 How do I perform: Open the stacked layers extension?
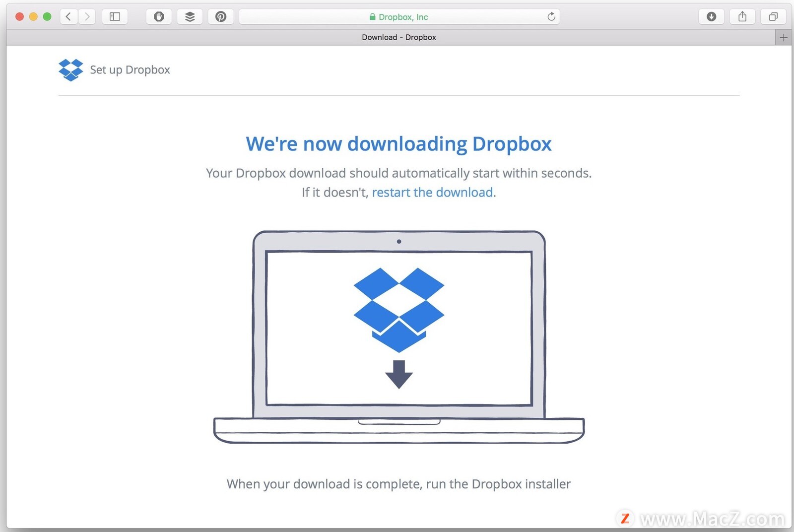click(x=190, y=16)
